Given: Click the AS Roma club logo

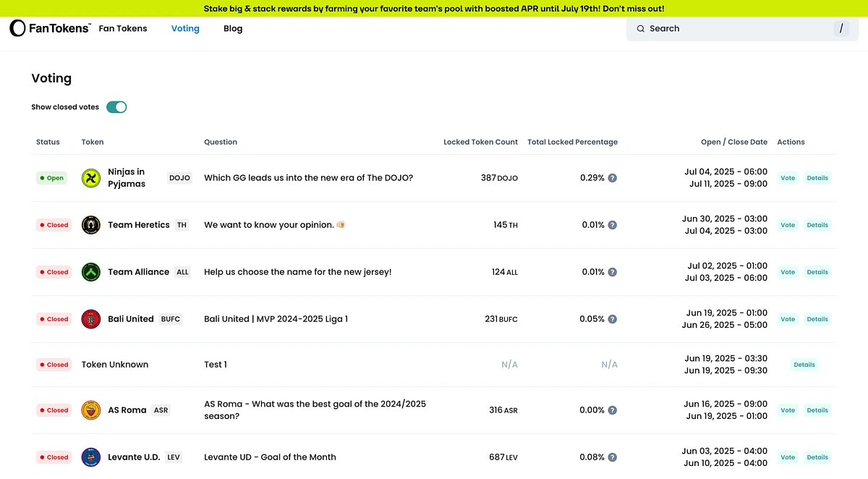Looking at the screenshot, I should tap(90, 410).
